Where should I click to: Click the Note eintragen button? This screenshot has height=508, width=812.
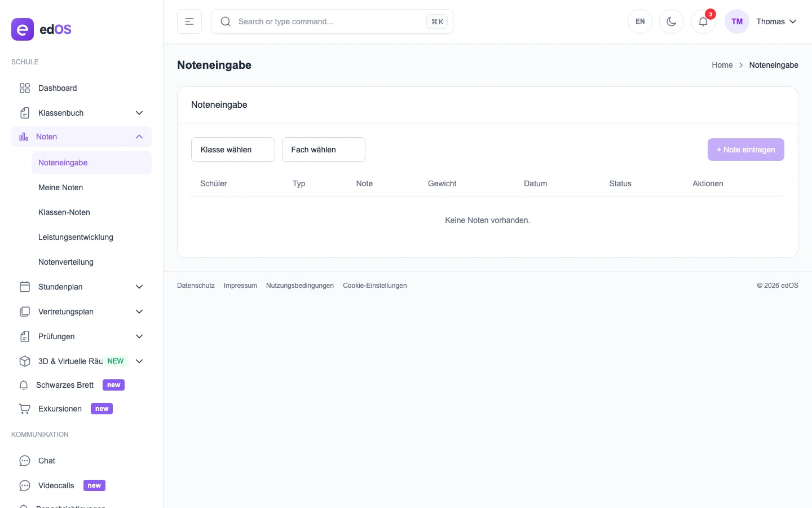coord(745,150)
